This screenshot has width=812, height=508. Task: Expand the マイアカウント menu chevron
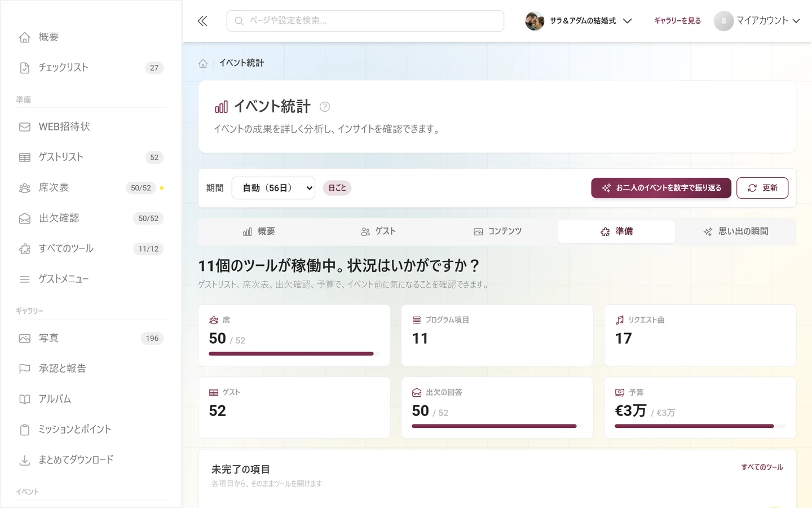[x=796, y=21]
